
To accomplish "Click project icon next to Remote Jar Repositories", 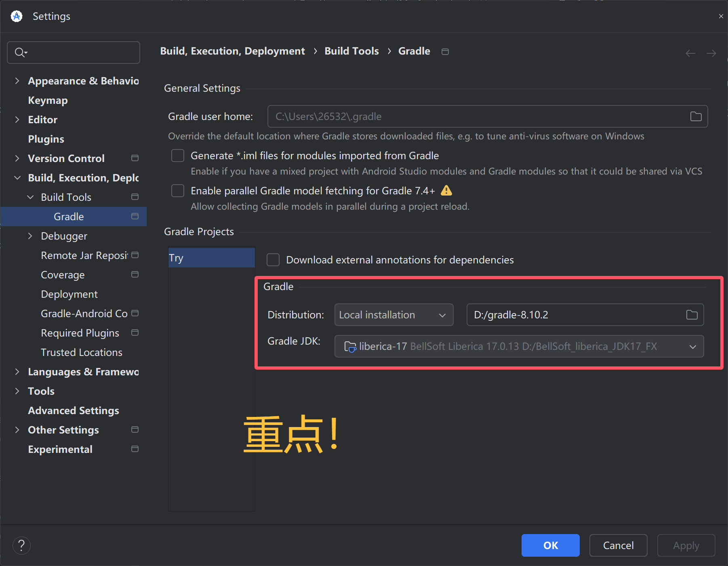I will pyautogui.click(x=135, y=255).
